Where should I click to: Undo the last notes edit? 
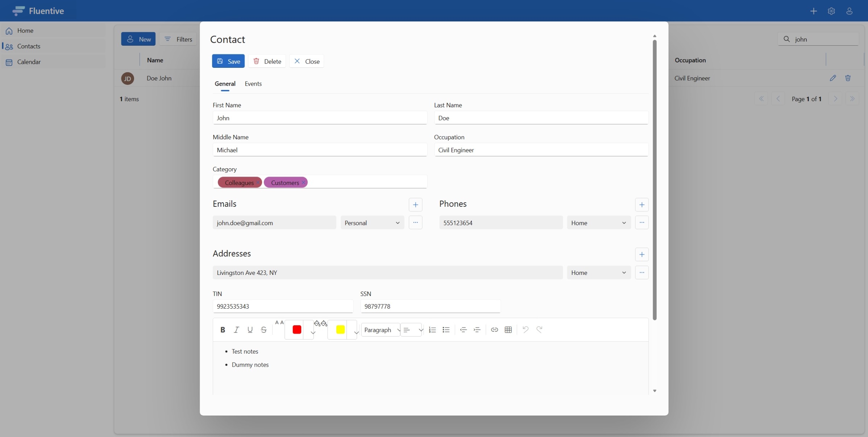pyautogui.click(x=525, y=330)
